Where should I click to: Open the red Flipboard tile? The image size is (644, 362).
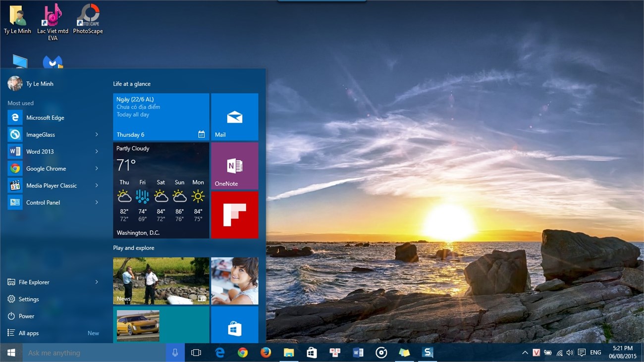click(x=235, y=215)
